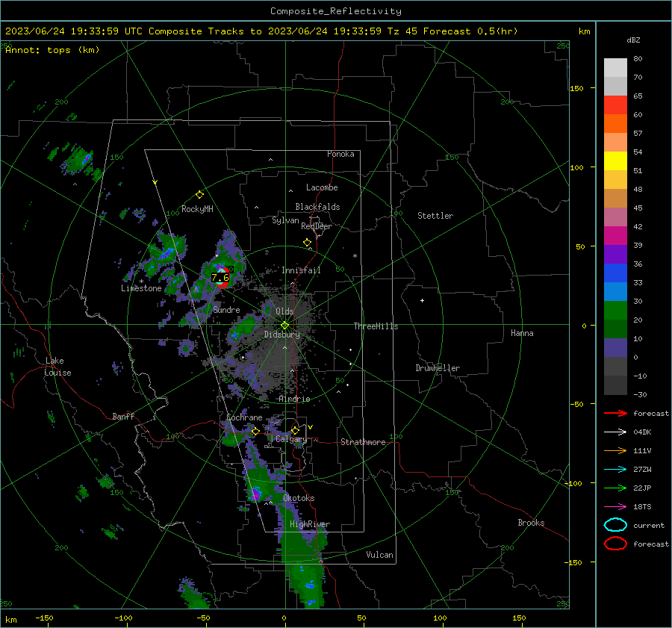Image resolution: width=672 pixels, height=628 pixels.
Task: Click the red forecast ellipse legend icon
Action: click(x=615, y=544)
